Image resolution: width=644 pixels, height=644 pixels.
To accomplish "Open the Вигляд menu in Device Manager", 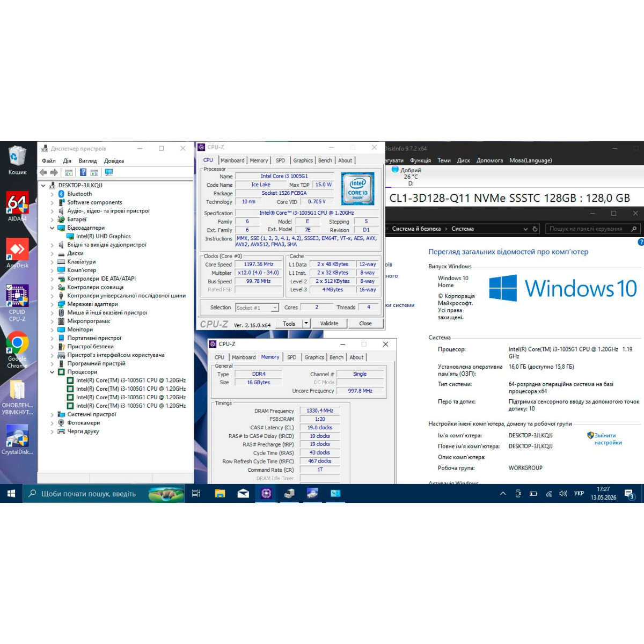I will 87,160.
